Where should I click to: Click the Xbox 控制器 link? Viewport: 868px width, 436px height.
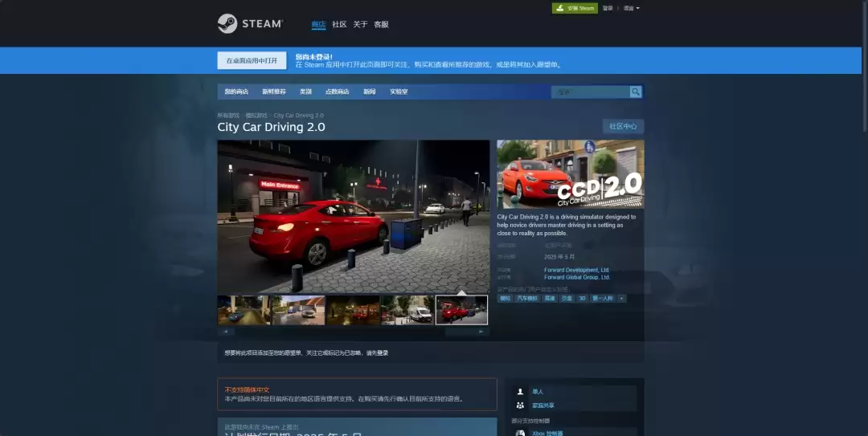point(547,434)
